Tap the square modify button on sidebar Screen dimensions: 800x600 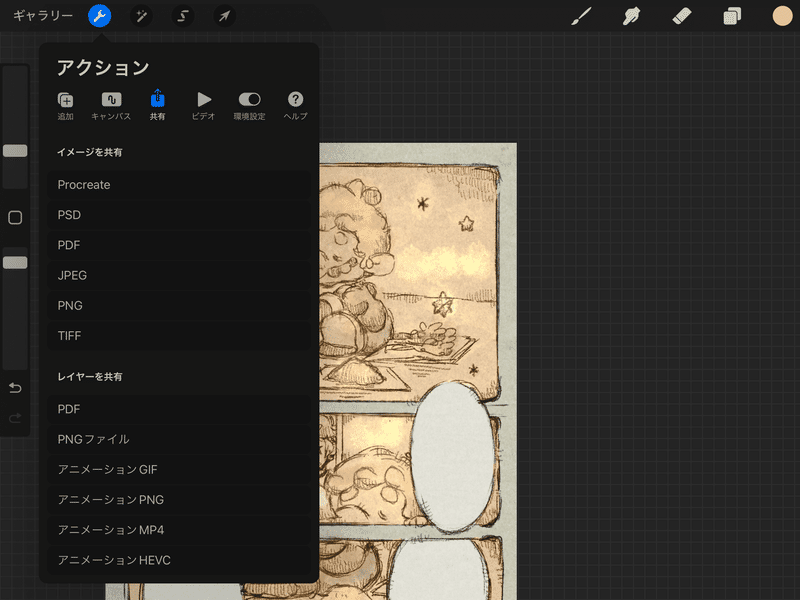(15, 218)
